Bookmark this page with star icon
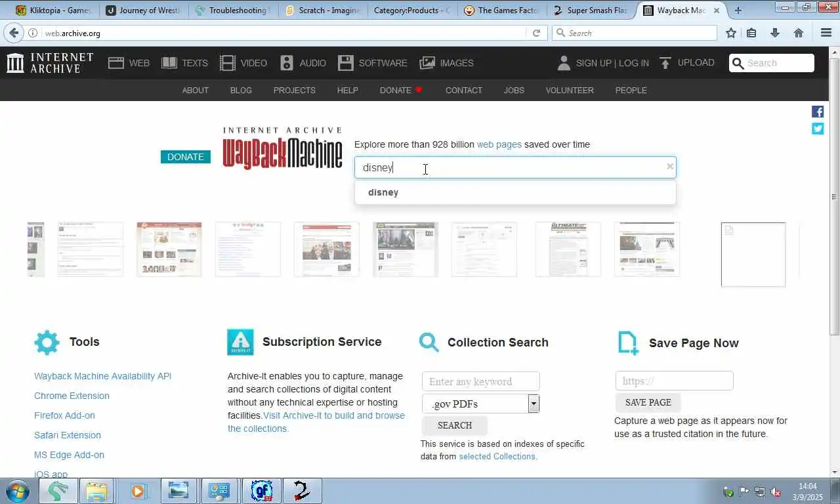Screen dimensions: 840x504 (731, 33)
